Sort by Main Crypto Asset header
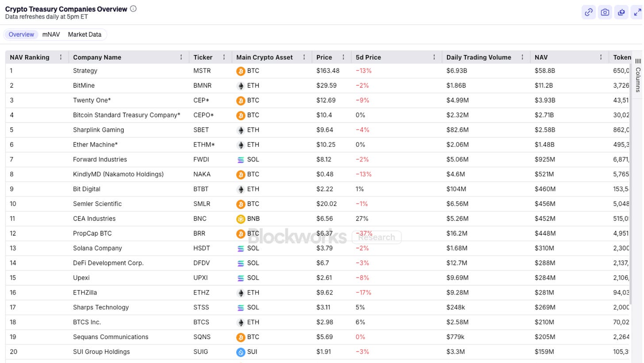Viewport: 644px width, 363px height. pos(264,57)
